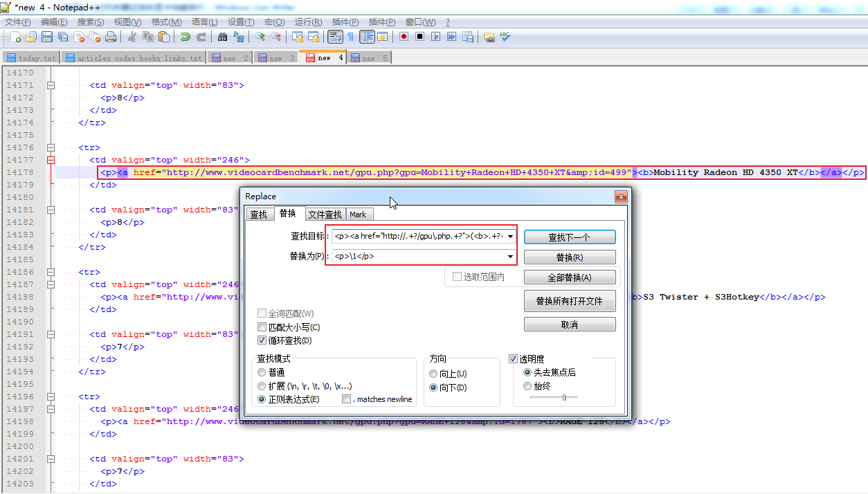Click the Save All toolbar icon
Image resolution: width=868 pixels, height=494 pixels.
[x=62, y=36]
